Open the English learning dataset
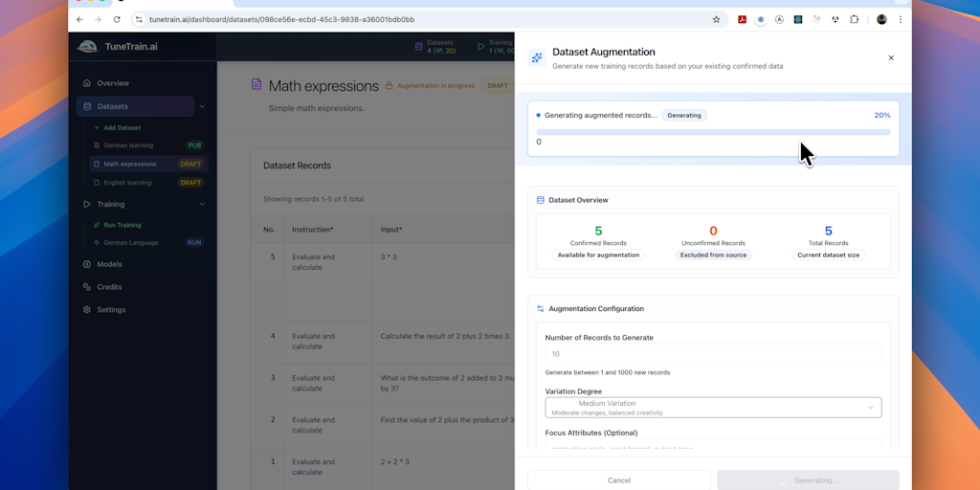980x490 pixels. 127,183
